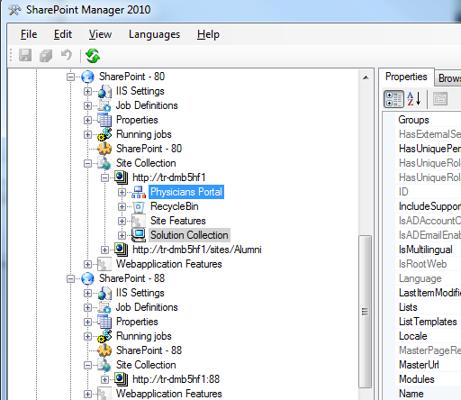
Task: Switch to the Properties tab
Action: tap(406, 77)
